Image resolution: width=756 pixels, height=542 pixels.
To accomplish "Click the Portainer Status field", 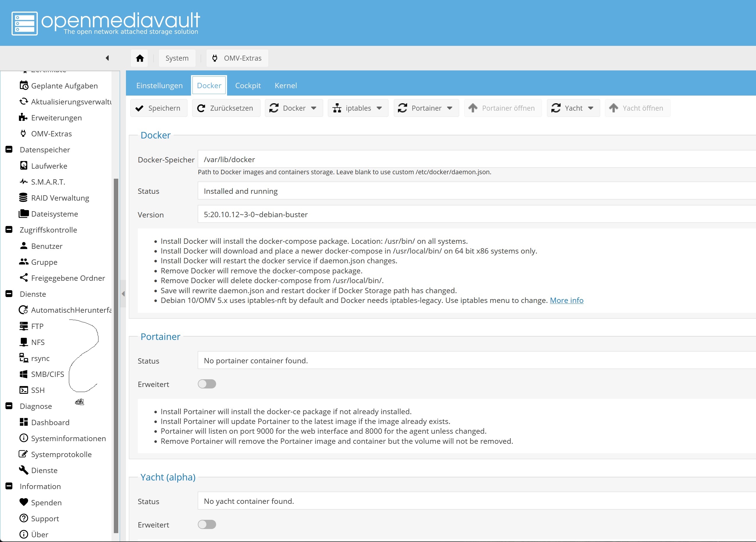I will (477, 361).
